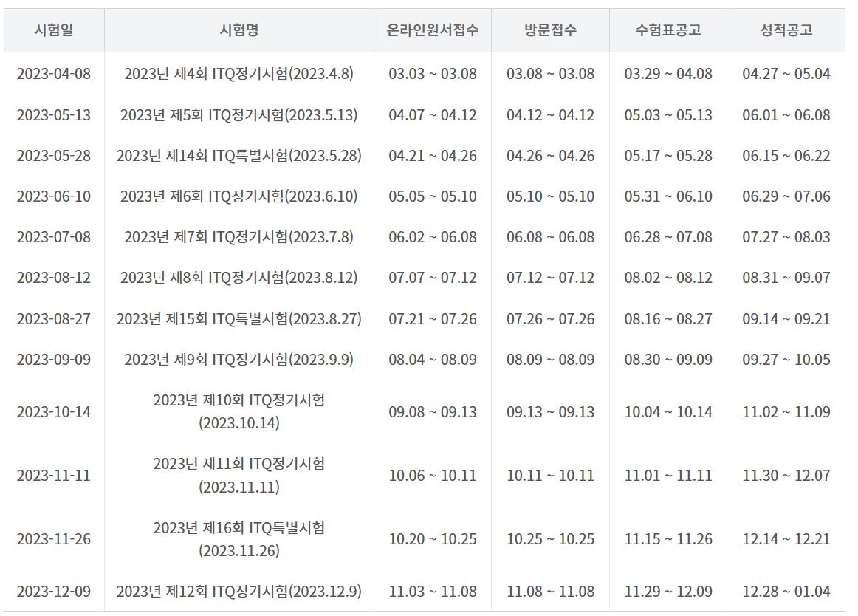Viewport: 858px width, 616px height.
Task: Click score announcement 08.31 ~ 09.07
Action: (786, 278)
